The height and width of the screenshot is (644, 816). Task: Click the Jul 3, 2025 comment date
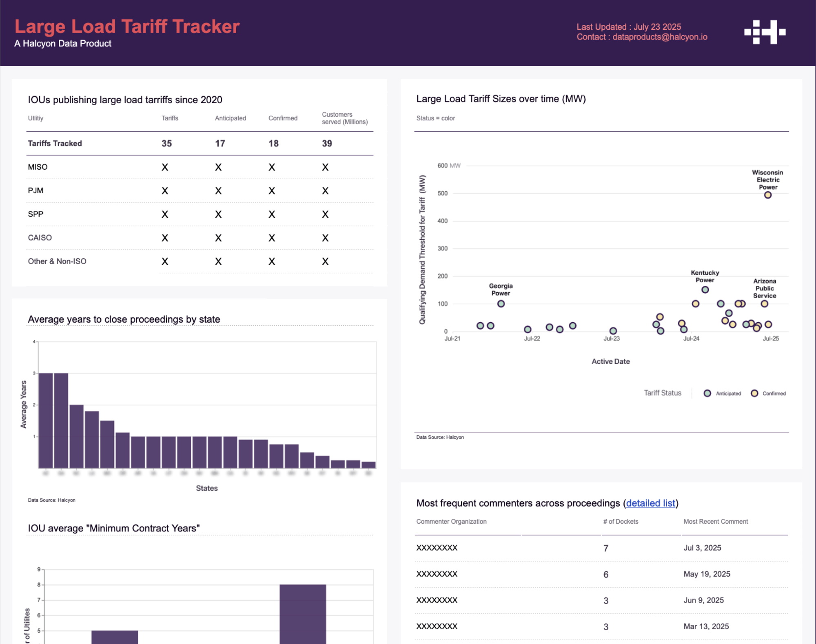tap(702, 548)
